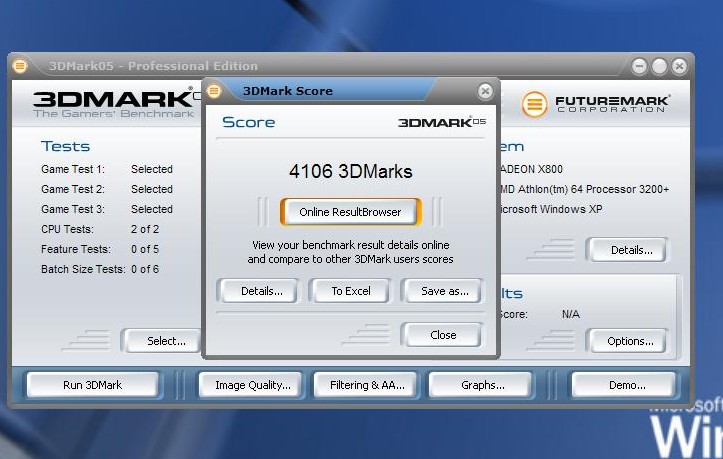
Task: Click the 4106 3DMarks score text
Action: pyautogui.click(x=350, y=171)
